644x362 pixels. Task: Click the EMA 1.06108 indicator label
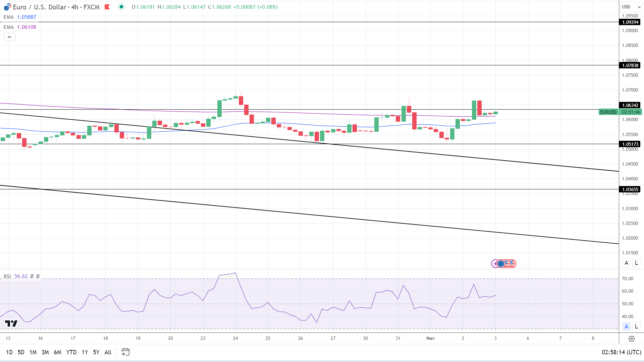[x=20, y=27]
